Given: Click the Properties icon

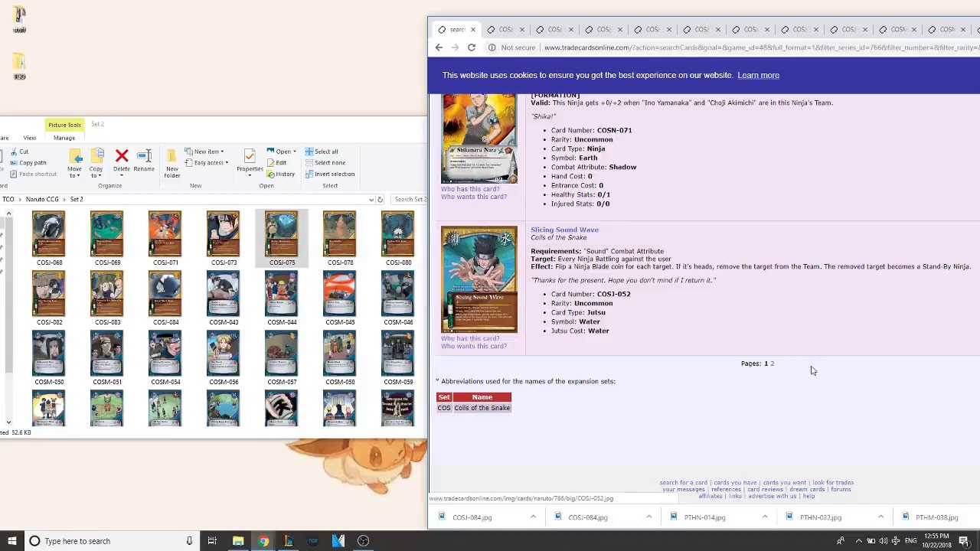Looking at the screenshot, I should coord(250,156).
